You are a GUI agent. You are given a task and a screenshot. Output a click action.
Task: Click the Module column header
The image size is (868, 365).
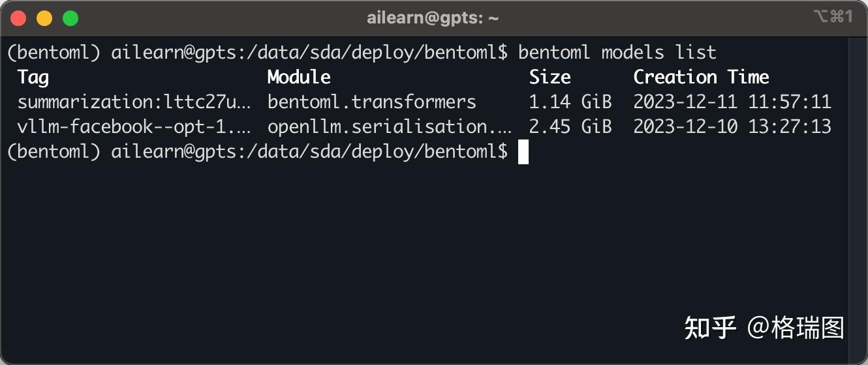tap(299, 78)
